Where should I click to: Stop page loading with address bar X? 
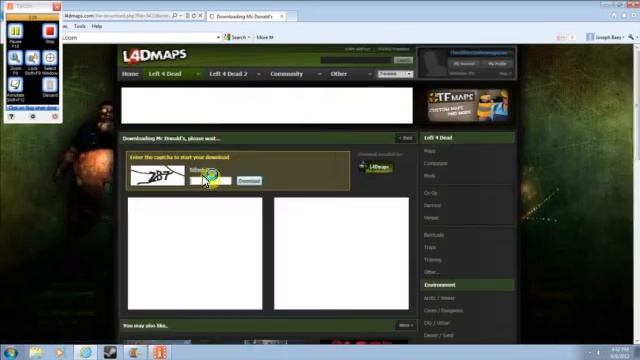200,16
